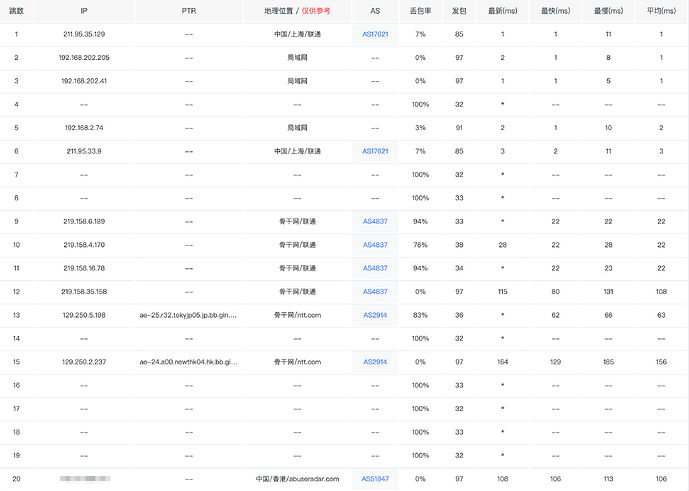689x491 pixels.
Task: Click the 最慢(ms) column header
Action: click(x=609, y=11)
